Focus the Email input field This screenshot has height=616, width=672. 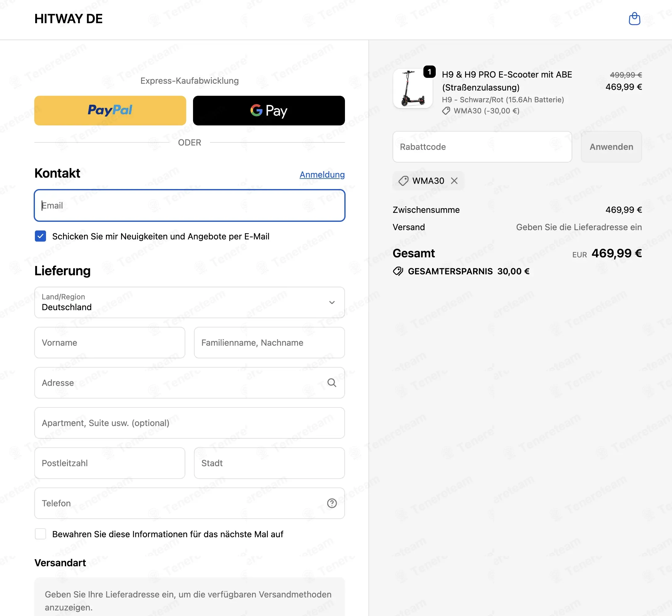[189, 205]
